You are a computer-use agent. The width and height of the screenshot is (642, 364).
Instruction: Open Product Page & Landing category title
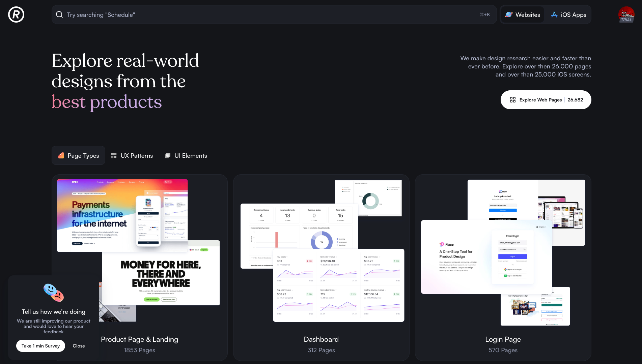pyautogui.click(x=139, y=339)
